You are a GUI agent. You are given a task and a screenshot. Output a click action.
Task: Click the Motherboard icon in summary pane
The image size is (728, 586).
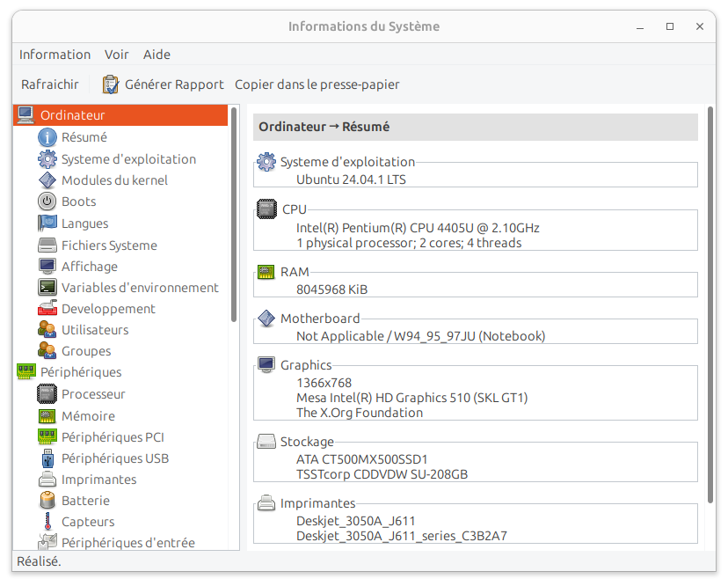pos(266,319)
